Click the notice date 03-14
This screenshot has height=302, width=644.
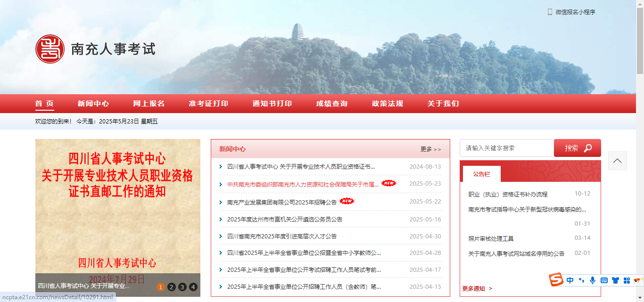pos(582,238)
